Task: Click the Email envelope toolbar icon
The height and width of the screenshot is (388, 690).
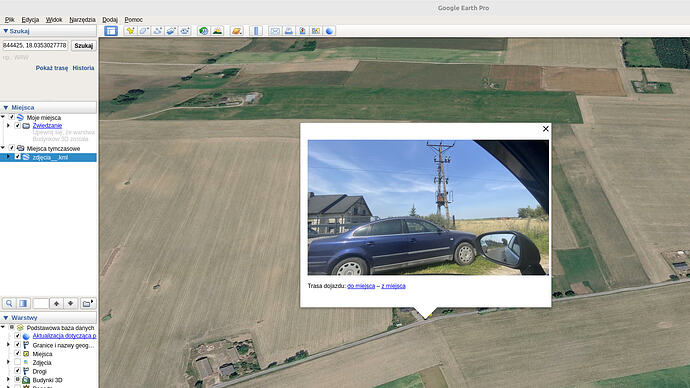Action: pos(275,31)
